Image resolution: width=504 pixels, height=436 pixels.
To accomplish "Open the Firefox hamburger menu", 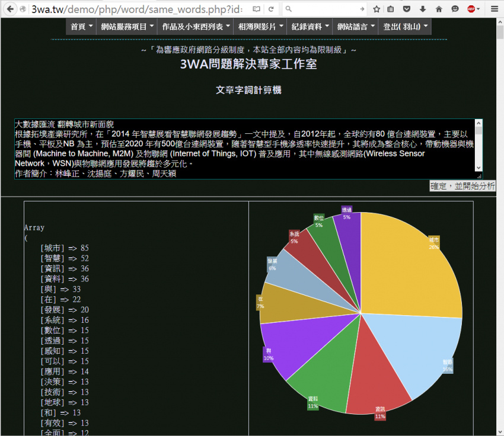I will pos(495,9).
